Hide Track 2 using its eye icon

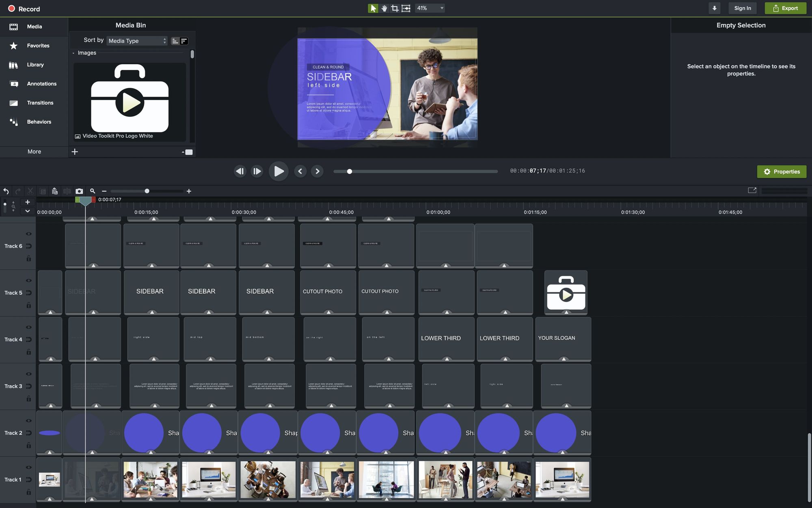29,421
